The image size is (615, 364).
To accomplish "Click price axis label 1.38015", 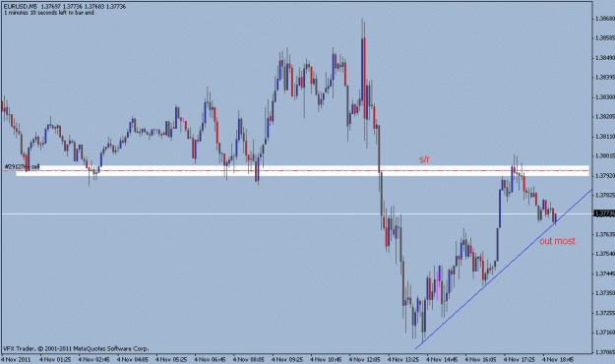I will click(604, 155).
